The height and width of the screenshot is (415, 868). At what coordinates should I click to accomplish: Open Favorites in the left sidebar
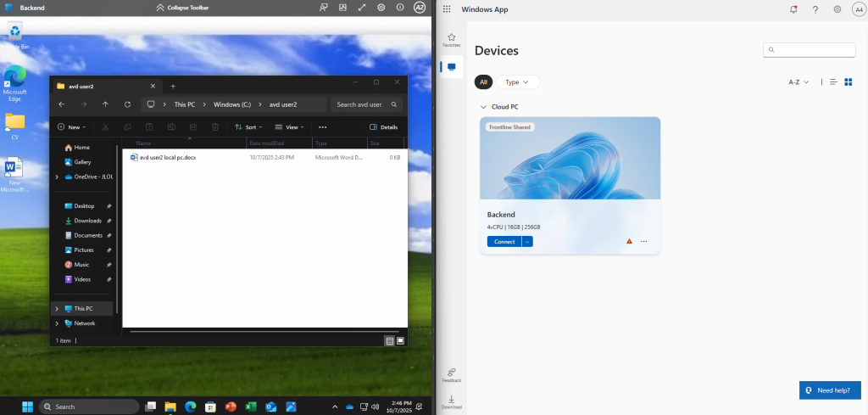coord(451,40)
